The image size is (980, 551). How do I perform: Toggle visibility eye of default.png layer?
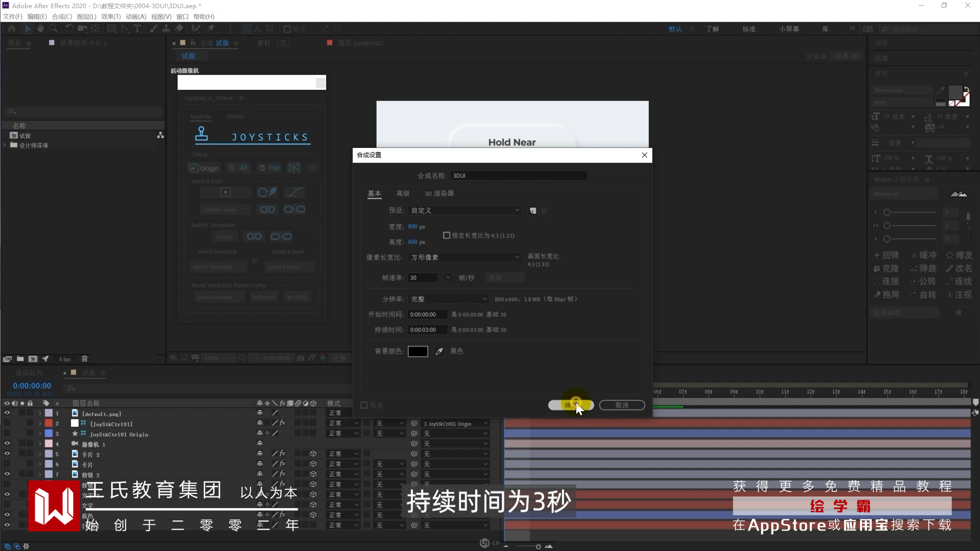(7, 413)
